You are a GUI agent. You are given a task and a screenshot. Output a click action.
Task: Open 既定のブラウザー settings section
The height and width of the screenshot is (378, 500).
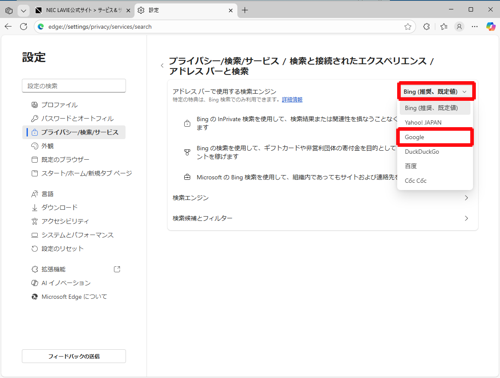74,160
